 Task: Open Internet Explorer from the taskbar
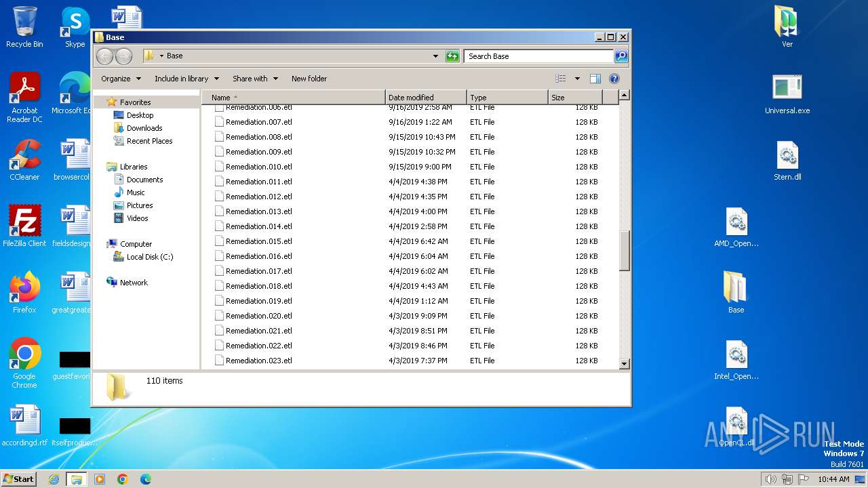(54, 479)
